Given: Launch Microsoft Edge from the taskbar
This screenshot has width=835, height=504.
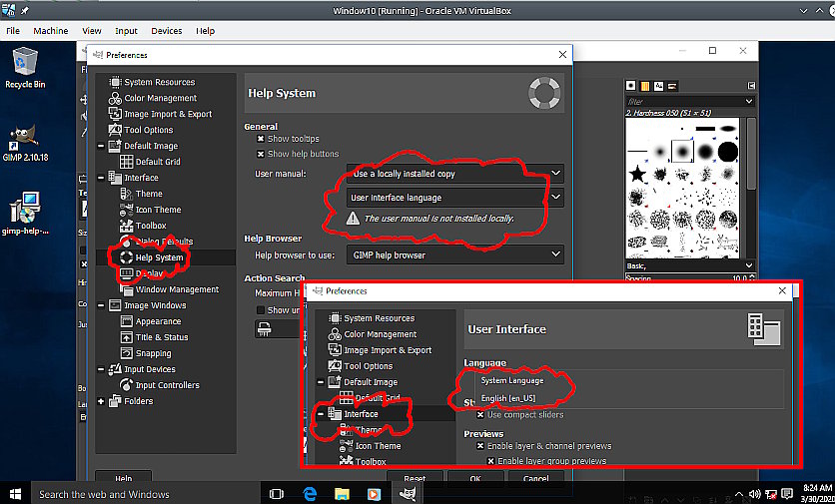Looking at the screenshot, I should click(x=310, y=494).
